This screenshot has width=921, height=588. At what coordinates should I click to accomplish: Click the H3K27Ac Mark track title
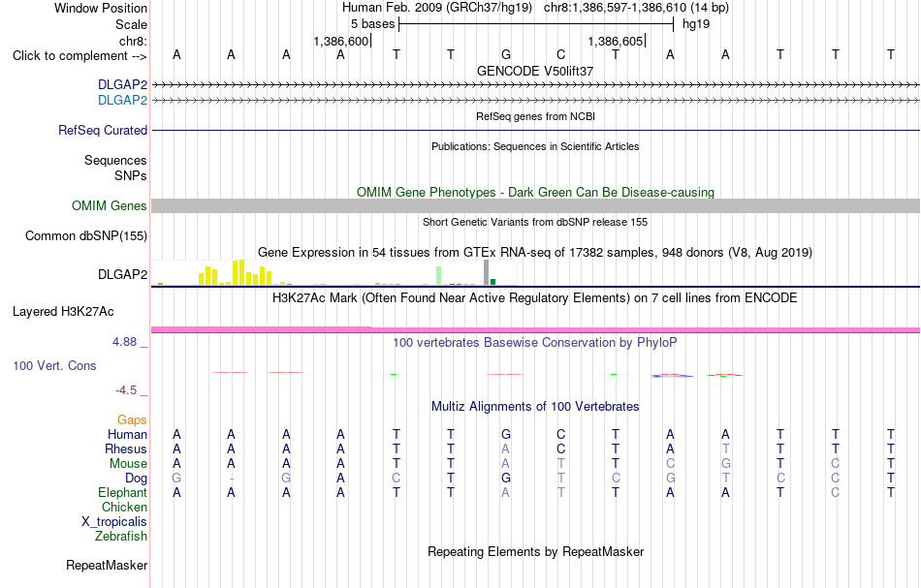pyautogui.click(x=535, y=297)
